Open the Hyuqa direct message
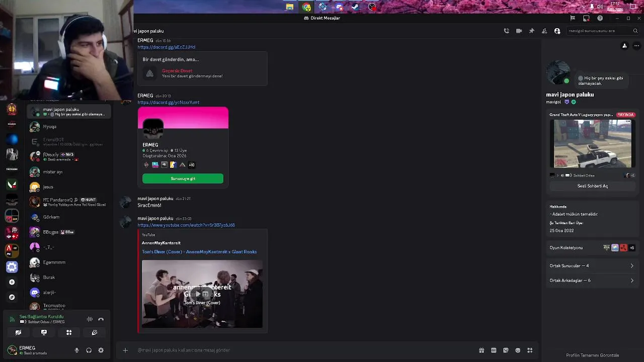This screenshot has height=362, width=644. click(x=69, y=127)
